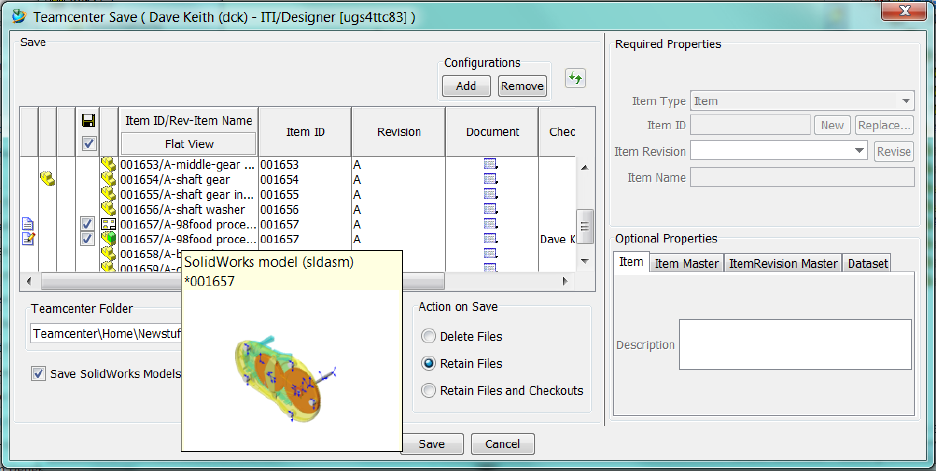Switch to the Item tab

coord(631,262)
